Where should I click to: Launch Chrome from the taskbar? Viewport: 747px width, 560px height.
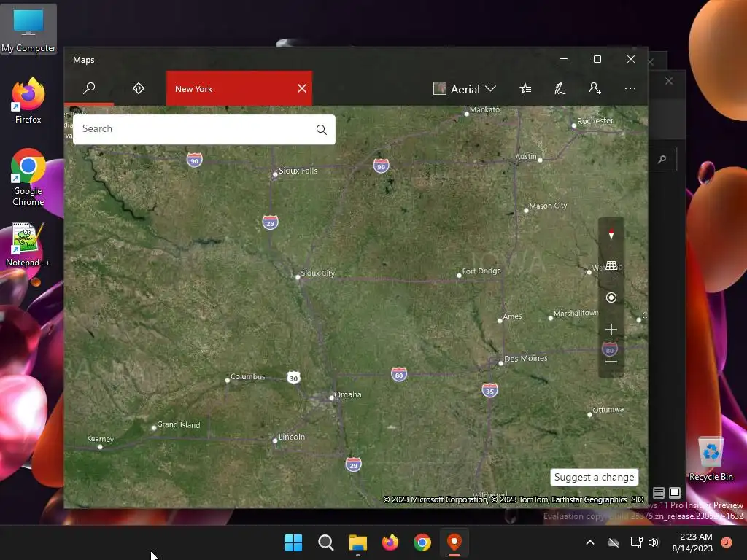coord(422,542)
